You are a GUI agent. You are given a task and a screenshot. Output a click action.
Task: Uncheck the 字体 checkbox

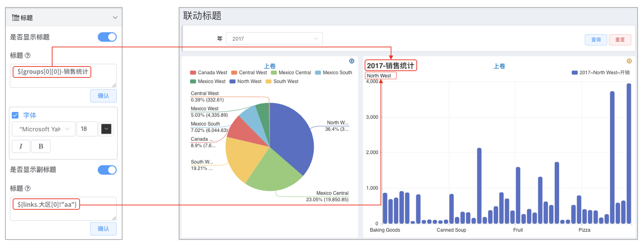(x=15, y=115)
